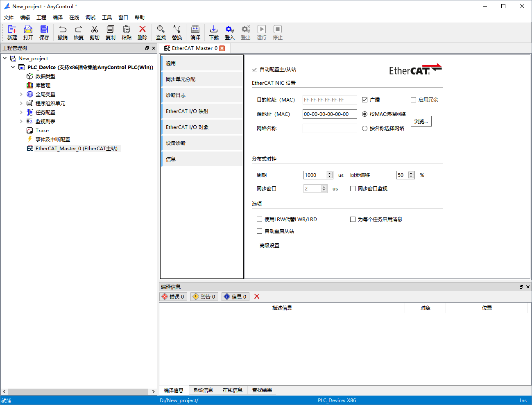Viewport: 532px width, 405px height.
Task: Check 为每个任务启用消息 option
Action: pyautogui.click(x=353, y=219)
